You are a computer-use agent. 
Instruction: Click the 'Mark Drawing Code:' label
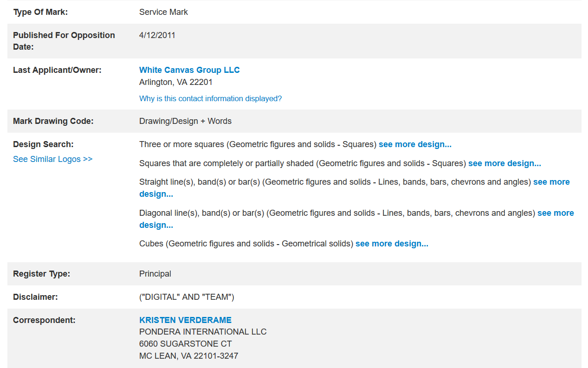(53, 121)
